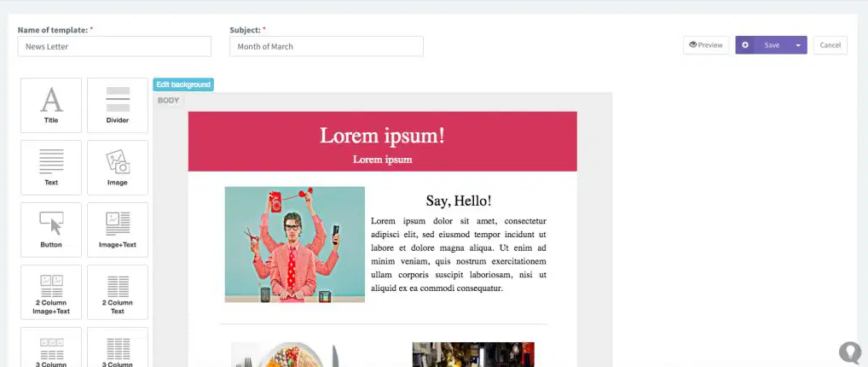Click the Subject label
Screen dimensions: 868x367
click(245, 30)
